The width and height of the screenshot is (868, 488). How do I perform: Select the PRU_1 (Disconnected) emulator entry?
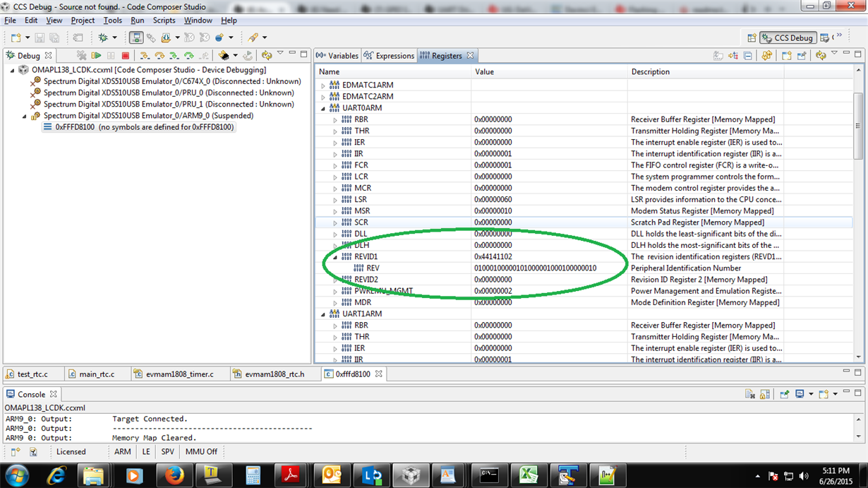pyautogui.click(x=162, y=104)
